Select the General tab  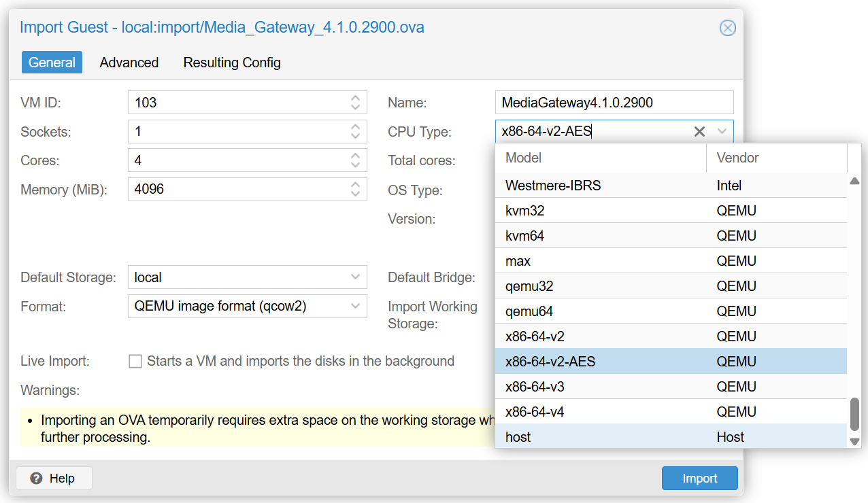point(52,63)
